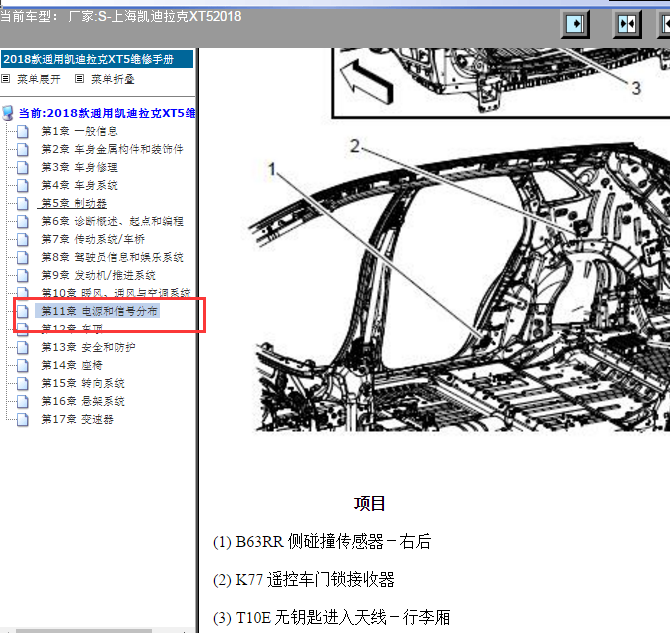Viewport: 670px width, 633px height.
Task: Select the root node 当前:2018款通用凯迪拉克XT5
Action: [x=107, y=113]
